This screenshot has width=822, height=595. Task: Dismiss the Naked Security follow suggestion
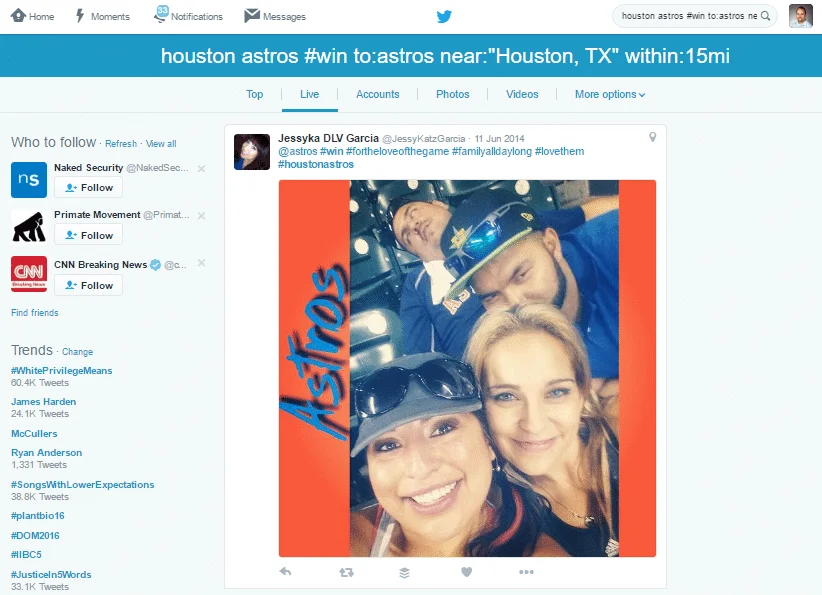201,169
